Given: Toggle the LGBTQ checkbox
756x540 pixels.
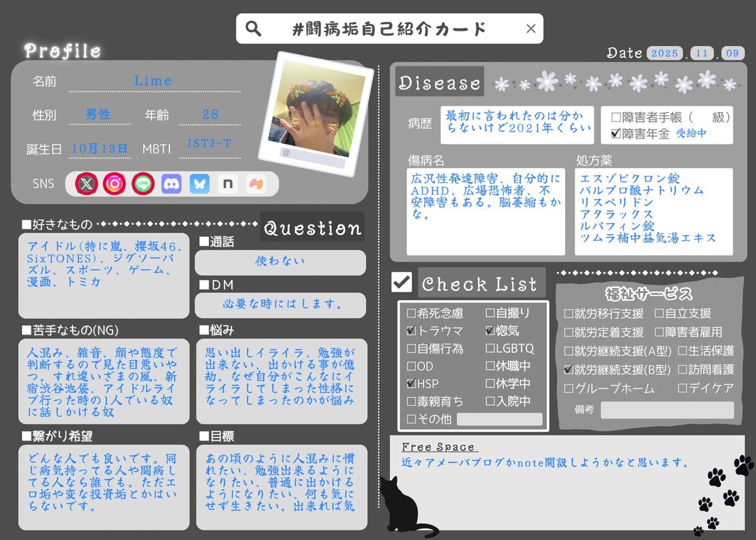Looking at the screenshot, I should [490, 348].
